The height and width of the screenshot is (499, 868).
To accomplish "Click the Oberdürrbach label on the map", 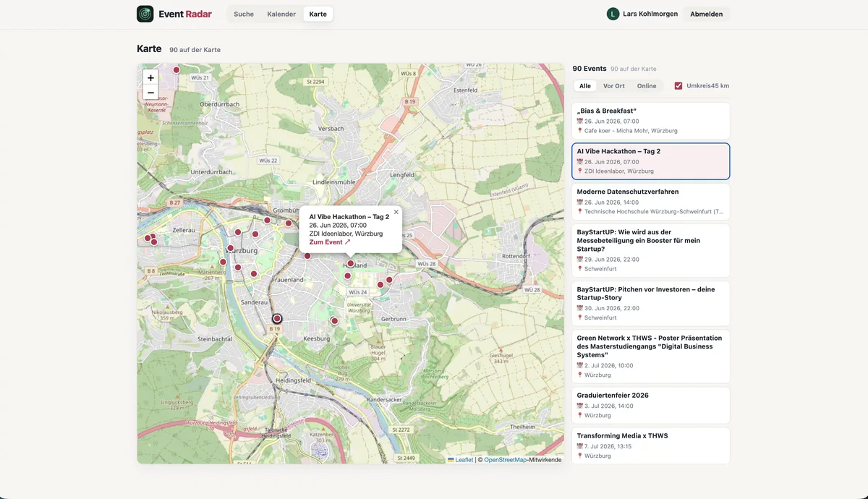I will (x=219, y=104).
